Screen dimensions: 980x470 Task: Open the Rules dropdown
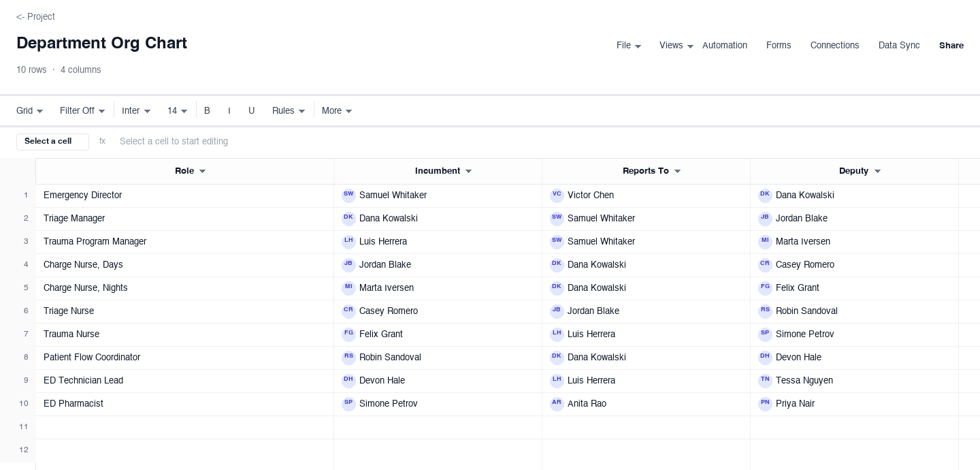tap(289, 111)
